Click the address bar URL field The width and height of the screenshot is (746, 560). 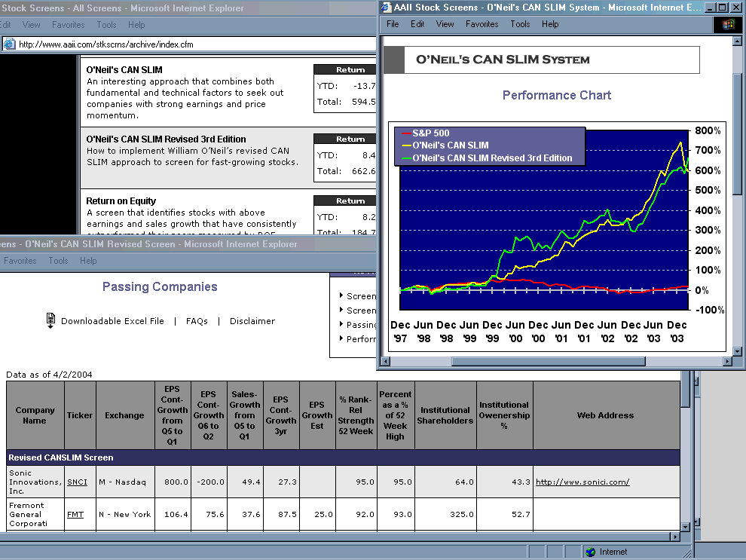[188, 44]
